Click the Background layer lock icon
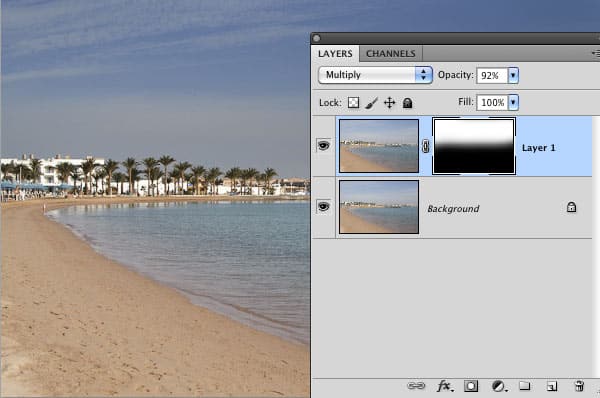 [571, 207]
